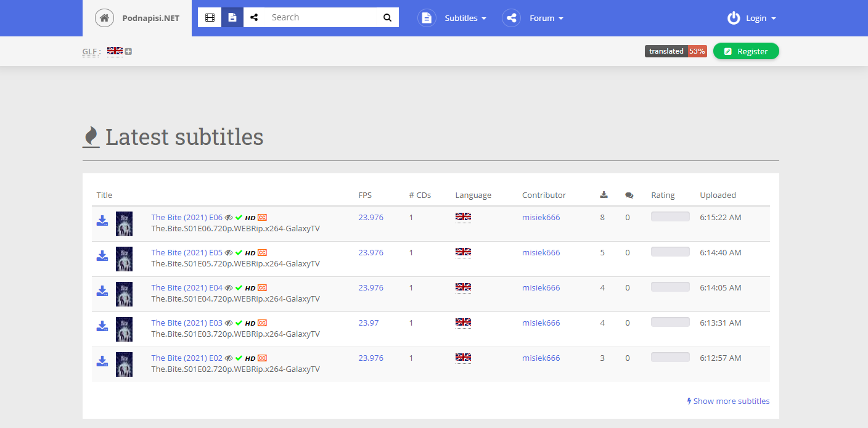This screenshot has height=428, width=868.
Task: Click the Podnapisi.NET home icon
Action: point(104,17)
